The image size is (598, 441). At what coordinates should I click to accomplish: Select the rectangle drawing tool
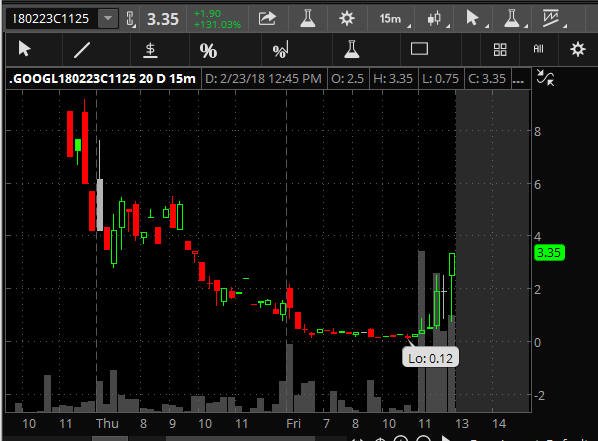tap(419, 49)
